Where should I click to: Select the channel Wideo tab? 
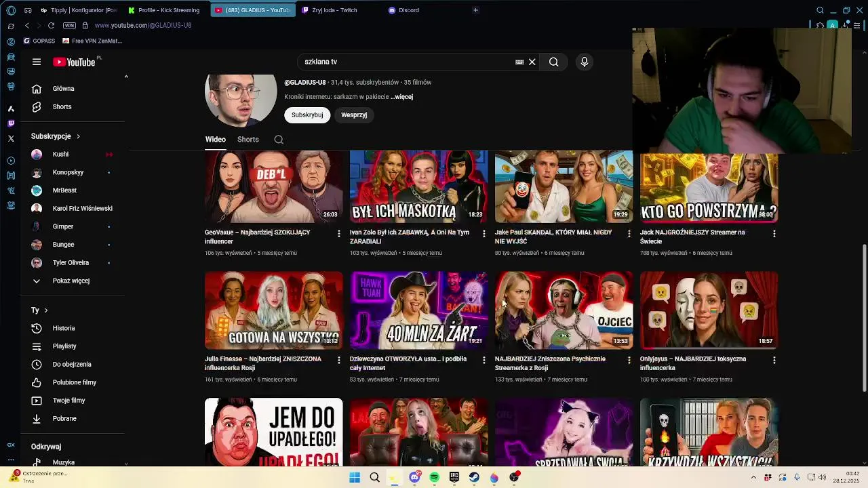pos(216,139)
